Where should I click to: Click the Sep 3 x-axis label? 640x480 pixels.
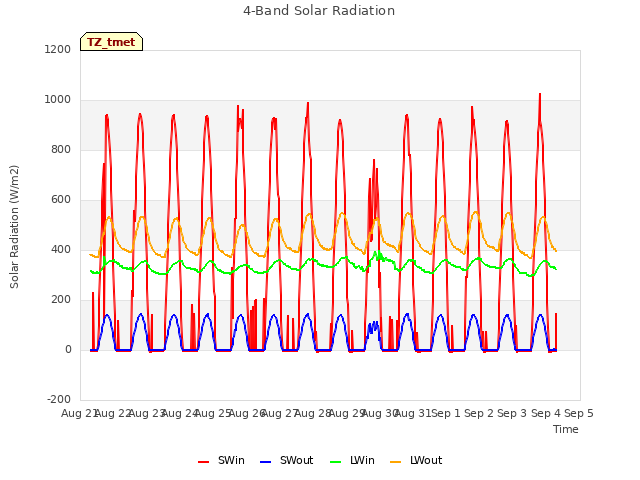(512, 413)
